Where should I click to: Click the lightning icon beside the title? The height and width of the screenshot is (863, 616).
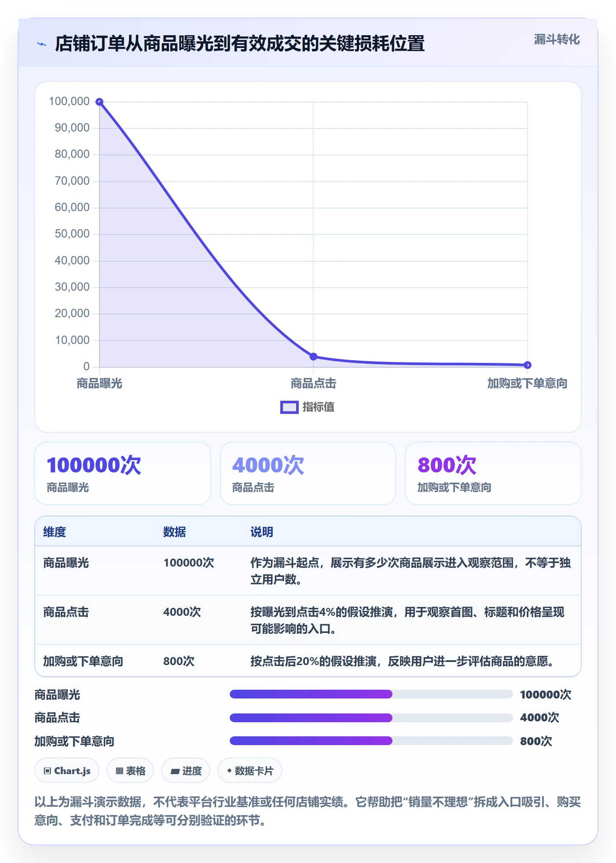point(42,44)
